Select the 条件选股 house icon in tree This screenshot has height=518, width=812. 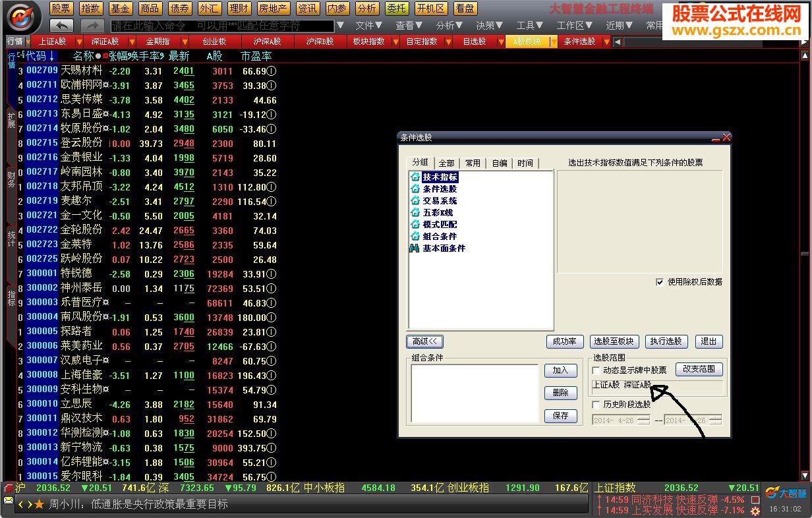pos(415,189)
